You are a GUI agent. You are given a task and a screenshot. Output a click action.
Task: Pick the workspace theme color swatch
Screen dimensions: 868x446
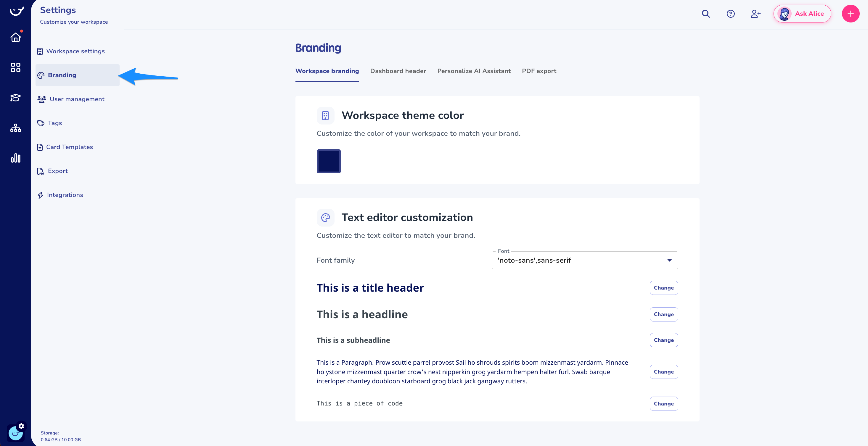point(329,161)
